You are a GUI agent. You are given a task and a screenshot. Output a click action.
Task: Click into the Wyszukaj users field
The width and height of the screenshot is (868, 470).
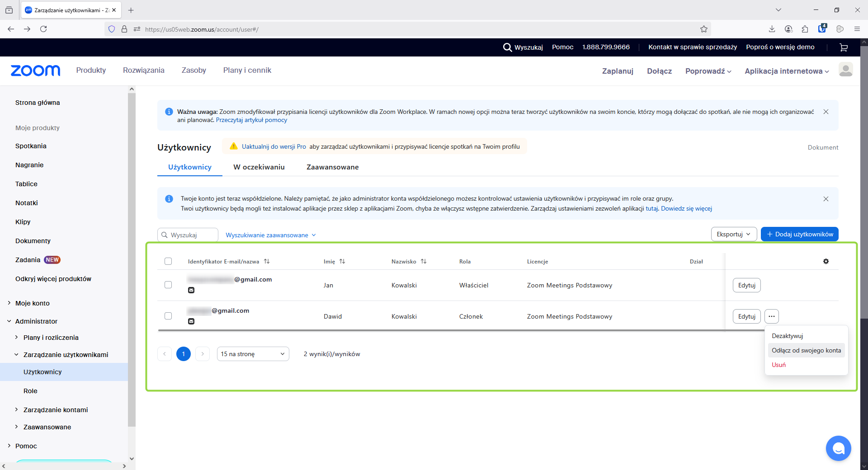(188, 235)
